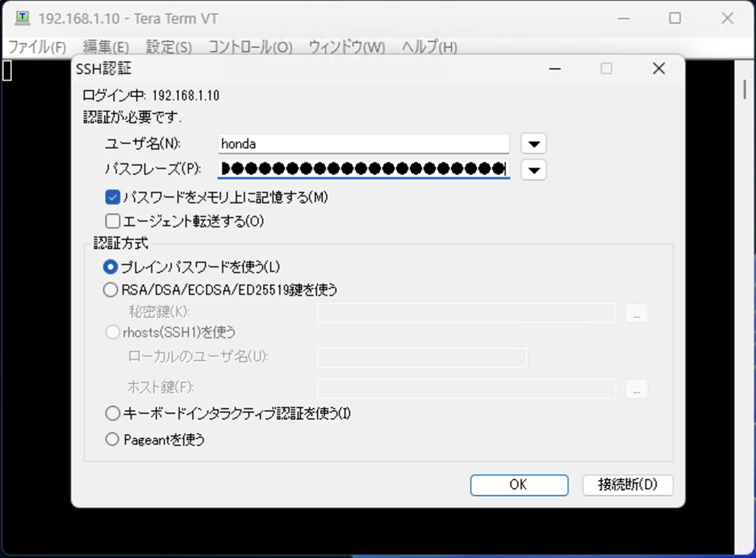This screenshot has height=558, width=756.
Task: Open the 設定 menu
Action: tap(168, 48)
